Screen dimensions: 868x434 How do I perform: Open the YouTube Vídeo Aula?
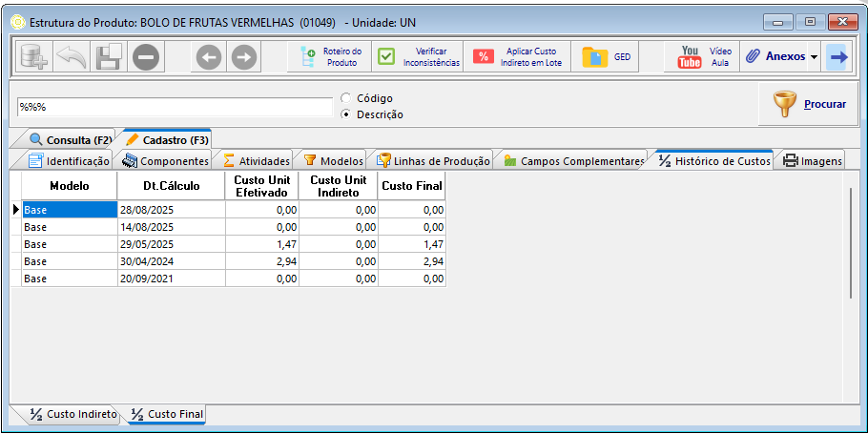704,57
